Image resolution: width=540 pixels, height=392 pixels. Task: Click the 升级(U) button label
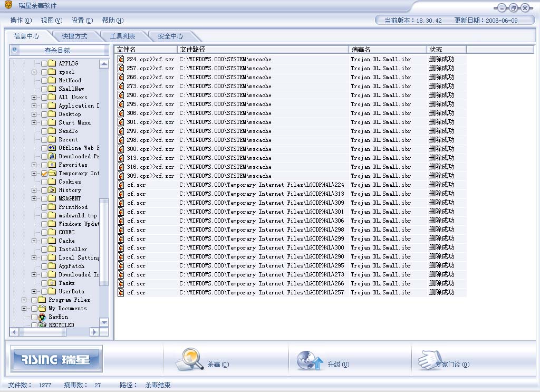tap(338, 364)
